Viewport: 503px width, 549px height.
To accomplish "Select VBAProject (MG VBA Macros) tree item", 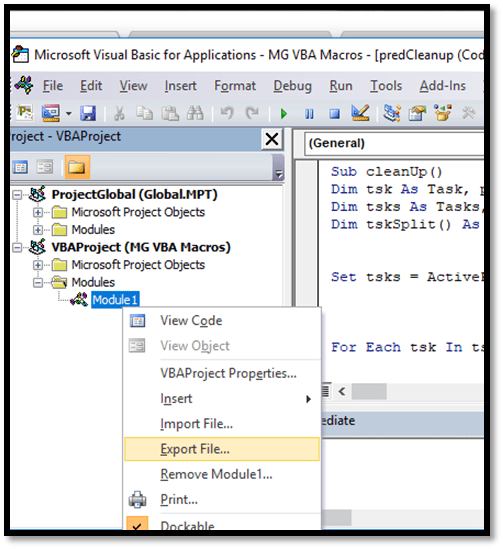I will pyautogui.click(x=141, y=247).
